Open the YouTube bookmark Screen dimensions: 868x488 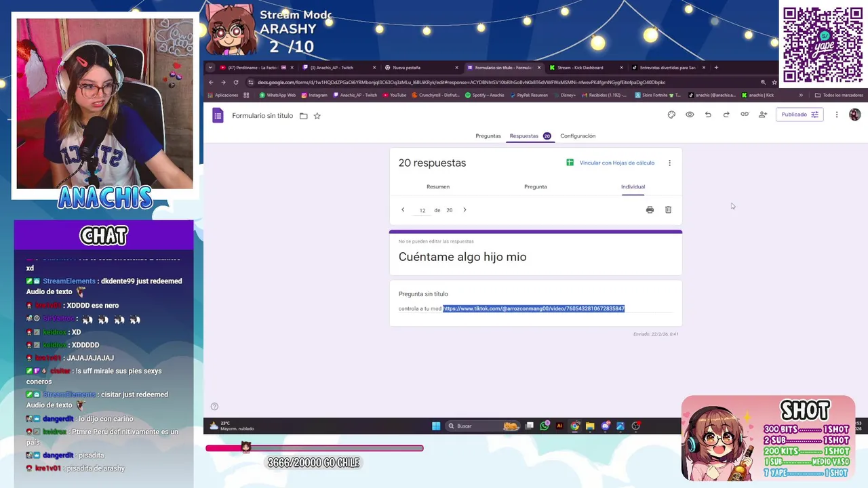[x=394, y=96]
